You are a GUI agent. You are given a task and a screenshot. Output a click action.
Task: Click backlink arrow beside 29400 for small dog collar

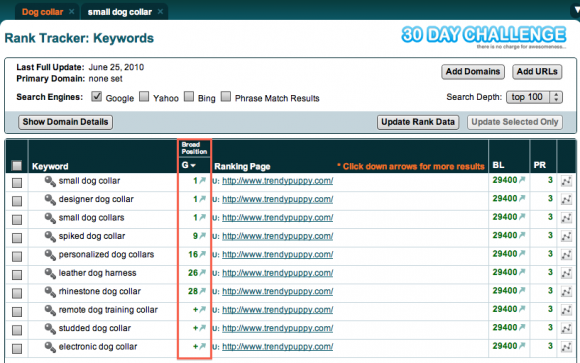(522, 180)
